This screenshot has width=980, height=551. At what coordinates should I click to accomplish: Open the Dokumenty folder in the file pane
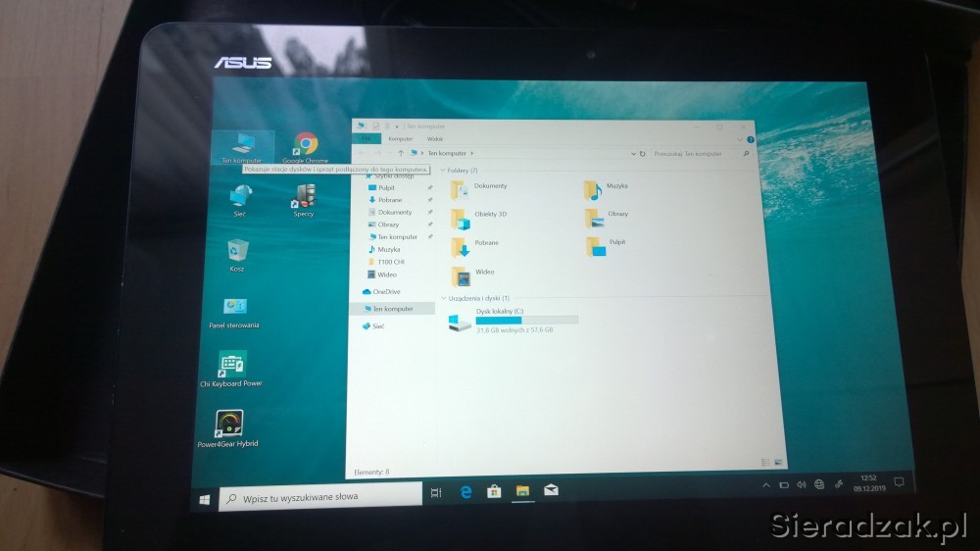click(x=479, y=189)
